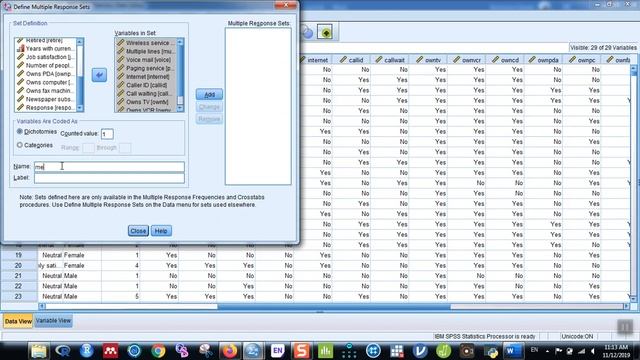Click the 'ownvcr' column header
The height and width of the screenshot is (360, 640).
click(x=467, y=60)
